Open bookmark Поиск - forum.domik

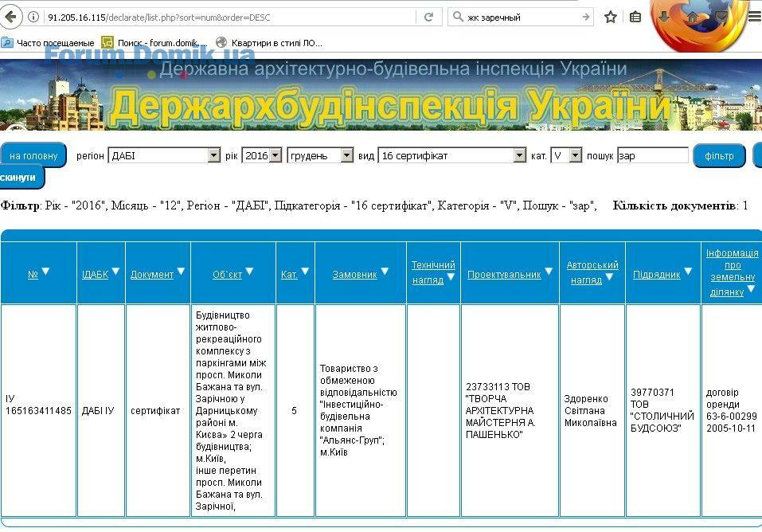(155, 43)
